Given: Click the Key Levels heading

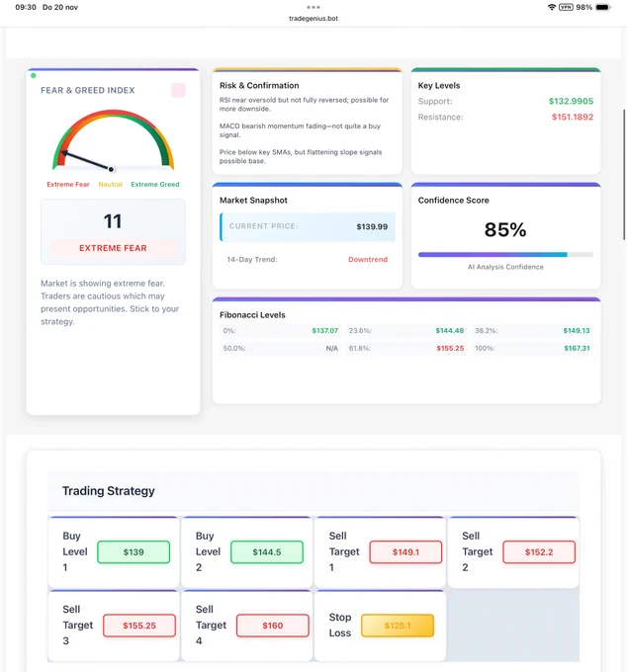Looking at the screenshot, I should [x=439, y=85].
